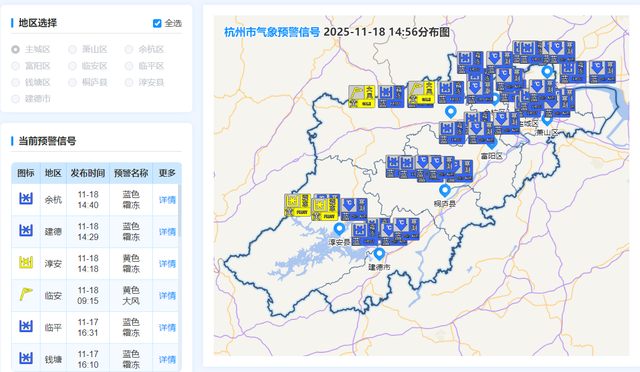Viewport: 640px width, 372px height.
Task: Click the 地区选择 panel heading
Action: [38, 23]
